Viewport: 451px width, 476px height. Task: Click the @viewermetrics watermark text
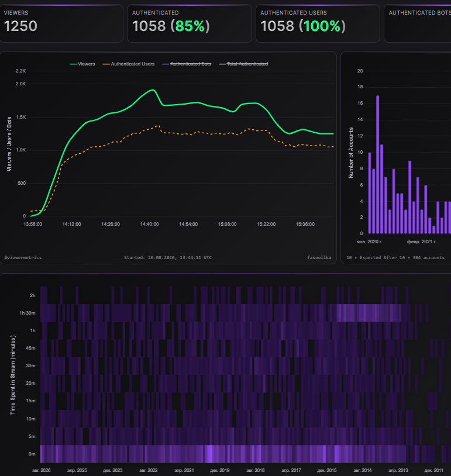point(23,257)
